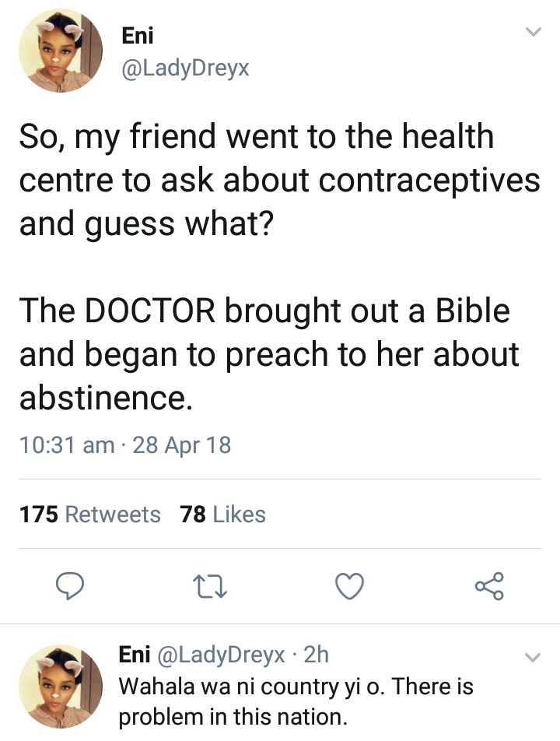Open the reply starting with 'Wahala wa ni country'
The width and height of the screenshot is (560, 741).
(x=296, y=702)
